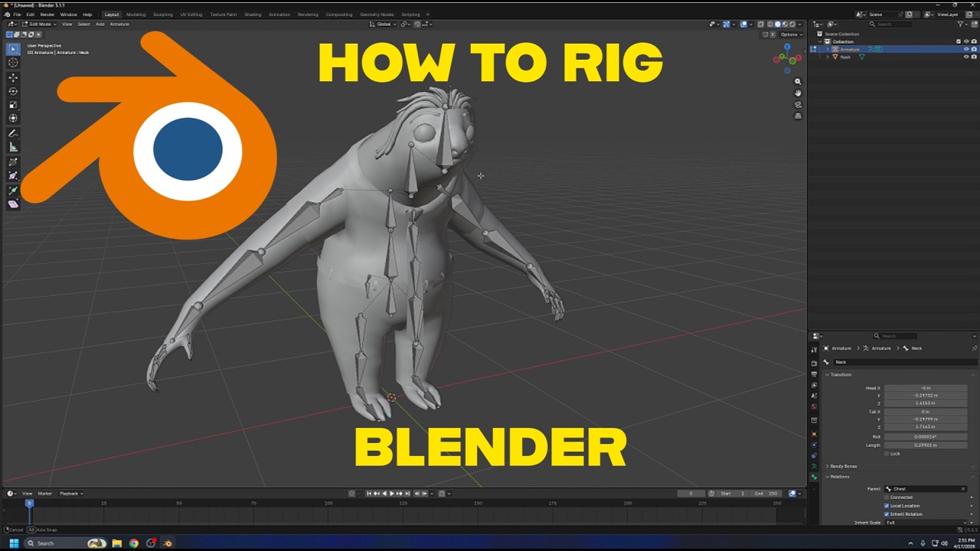This screenshot has width=980, height=551.
Task: Select the Move tool in the viewport toolbar
Action: pos(13,77)
